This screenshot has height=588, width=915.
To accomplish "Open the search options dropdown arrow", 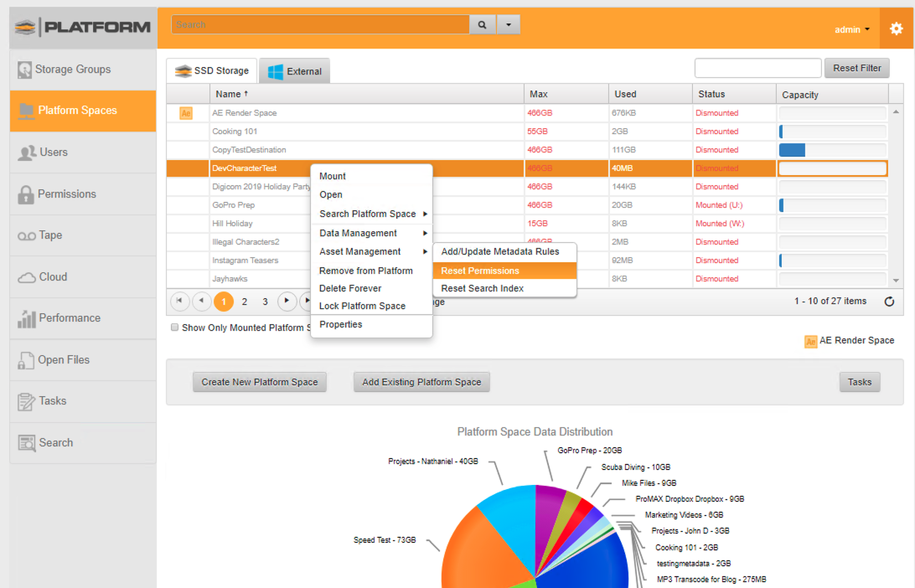I will point(508,25).
